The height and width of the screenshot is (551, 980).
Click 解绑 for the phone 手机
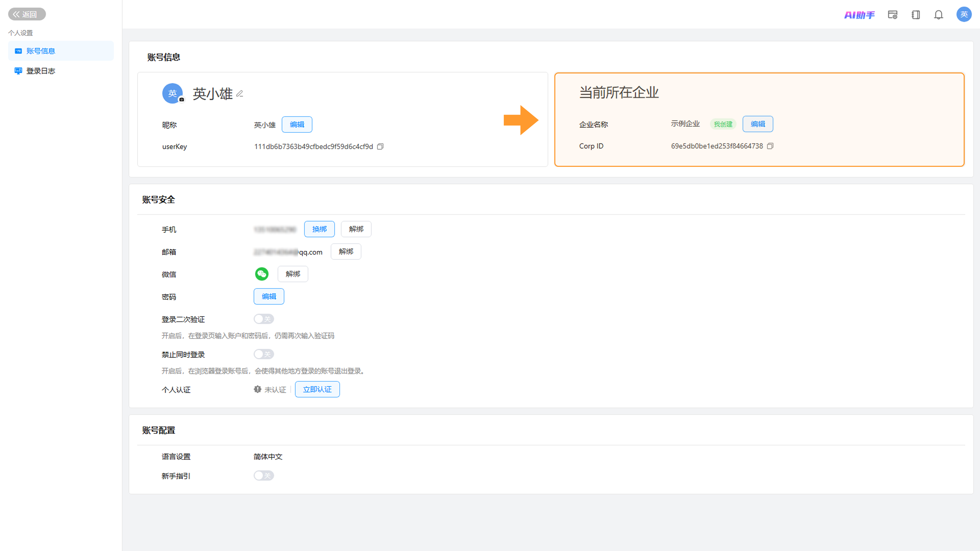coord(356,229)
